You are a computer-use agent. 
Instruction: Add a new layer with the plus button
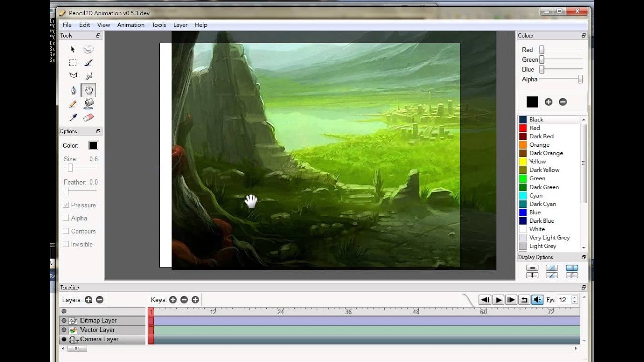pos(88,299)
